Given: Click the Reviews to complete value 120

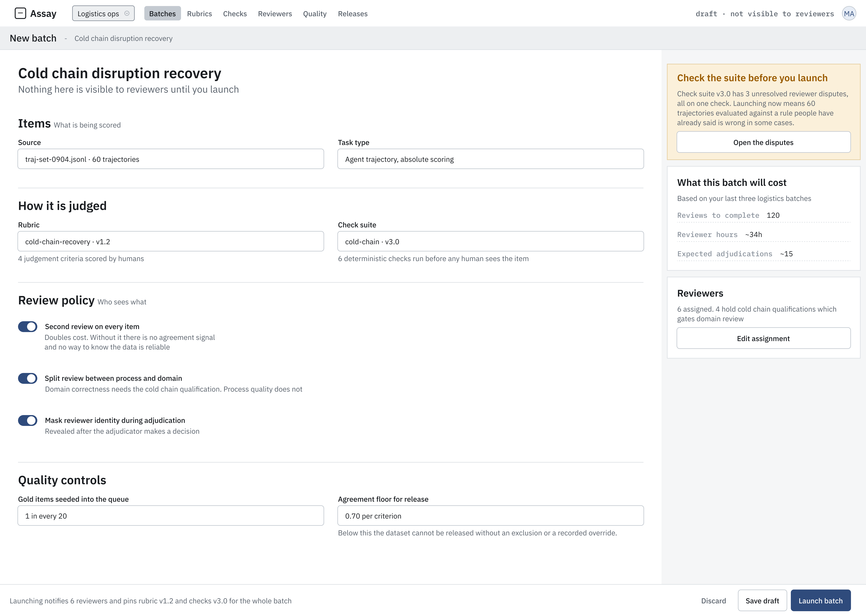Looking at the screenshot, I should point(773,216).
